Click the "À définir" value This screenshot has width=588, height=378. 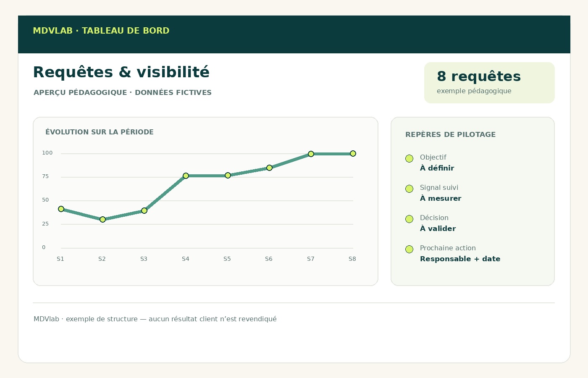pos(437,168)
